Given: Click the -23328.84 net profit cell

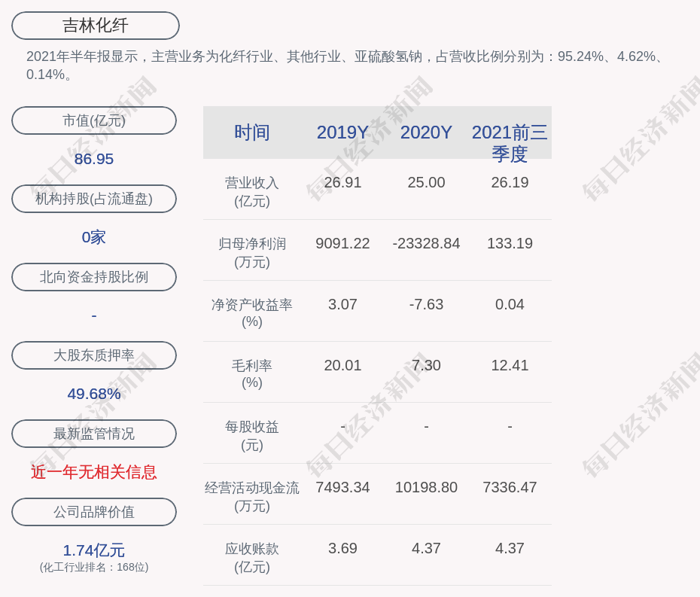Looking at the screenshot, I should pos(426,244).
